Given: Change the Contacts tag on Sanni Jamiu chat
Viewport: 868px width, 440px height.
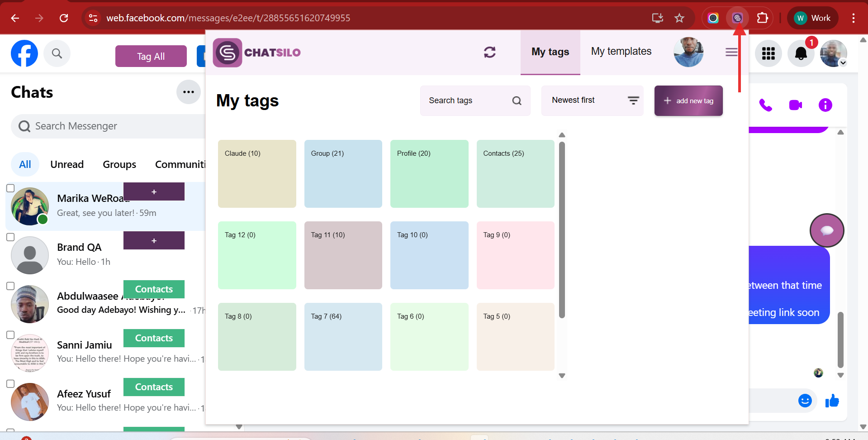Looking at the screenshot, I should pyautogui.click(x=154, y=338).
